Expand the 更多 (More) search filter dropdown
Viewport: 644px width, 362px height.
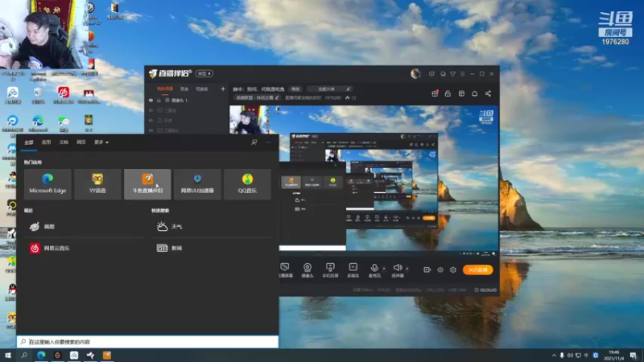tap(101, 142)
